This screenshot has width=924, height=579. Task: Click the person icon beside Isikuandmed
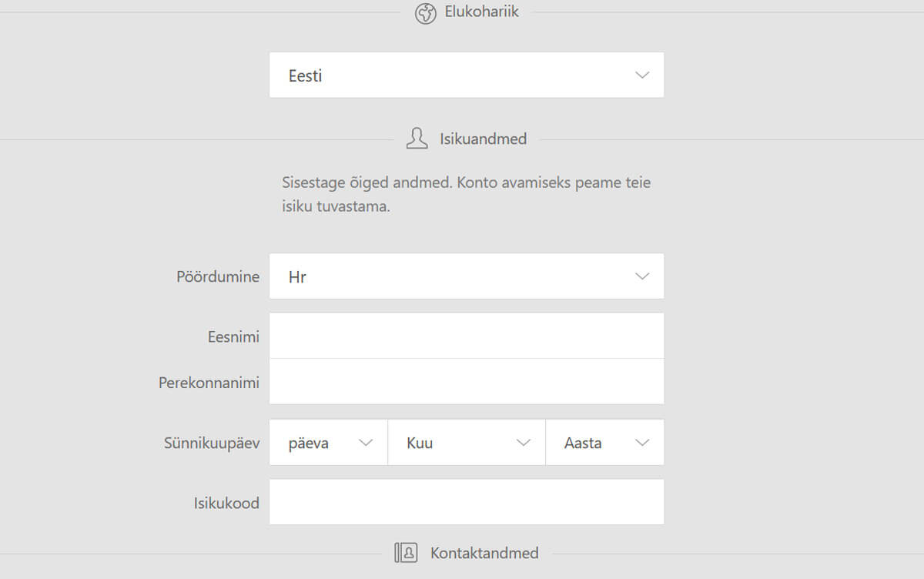pyautogui.click(x=417, y=139)
